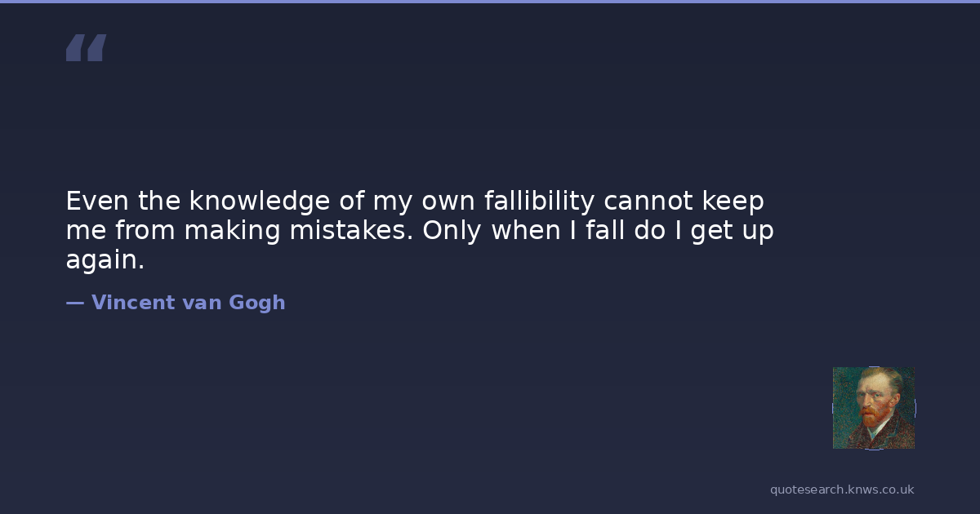Click the word "fallibility" in the quote

[x=539, y=201]
